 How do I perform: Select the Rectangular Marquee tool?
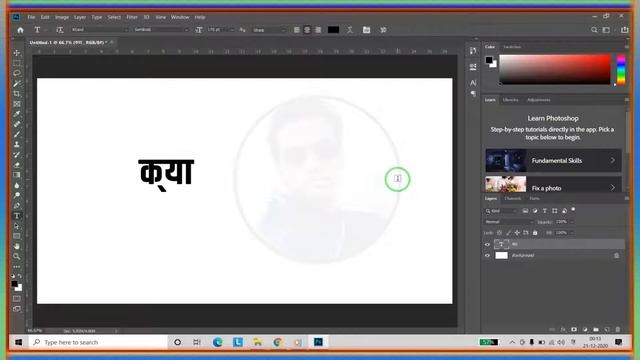tap(17, 63)
